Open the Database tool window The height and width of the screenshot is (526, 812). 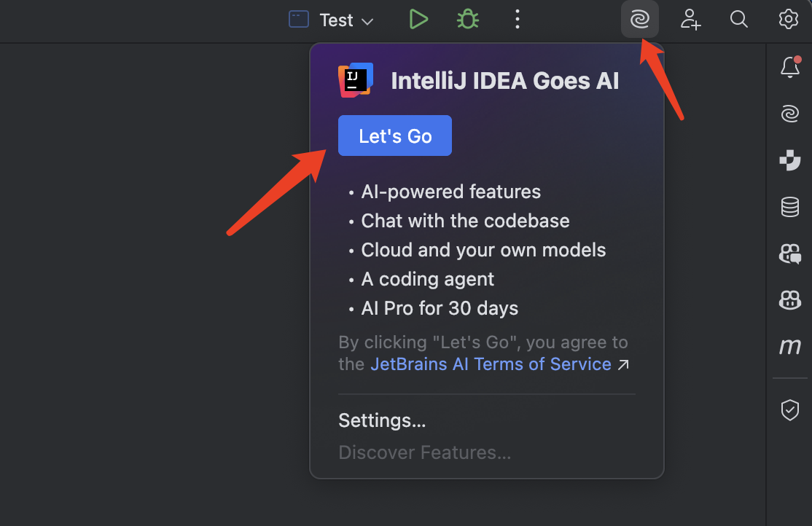tap(790, 208)
